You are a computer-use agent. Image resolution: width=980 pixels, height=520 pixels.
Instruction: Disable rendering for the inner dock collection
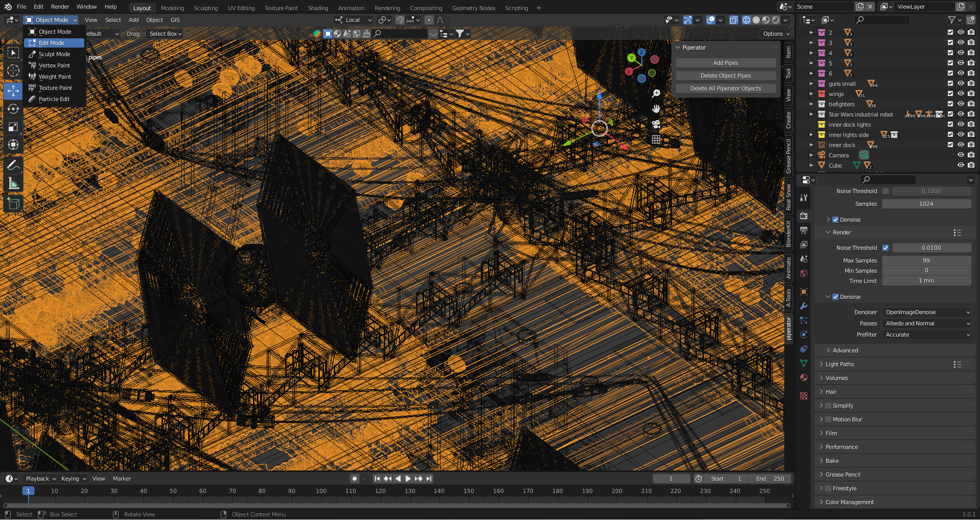[x=971, y=145]
